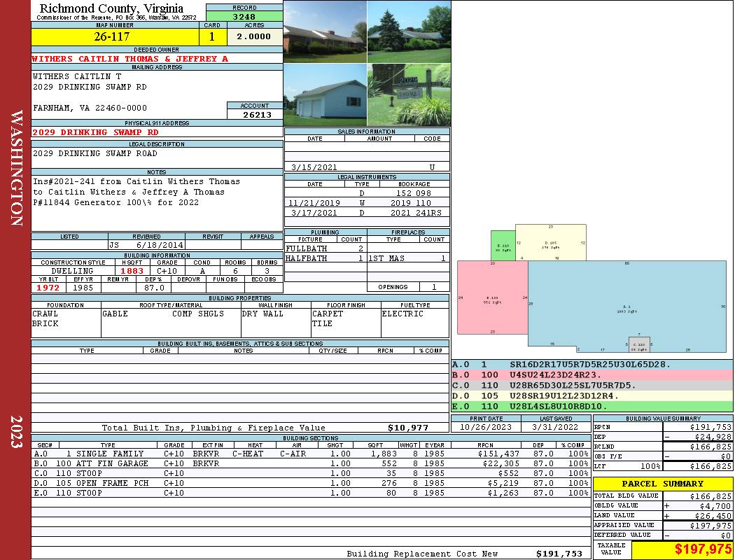The width and height of the screenshot is (735, 560).
Task: Click the Richmond County, Virginia title
Action: point(111,8)
